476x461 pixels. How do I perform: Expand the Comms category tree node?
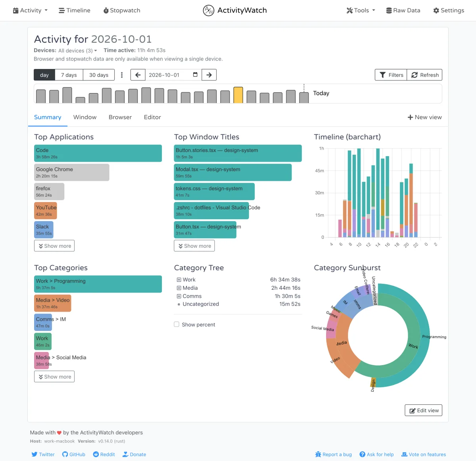click(179, 296)
